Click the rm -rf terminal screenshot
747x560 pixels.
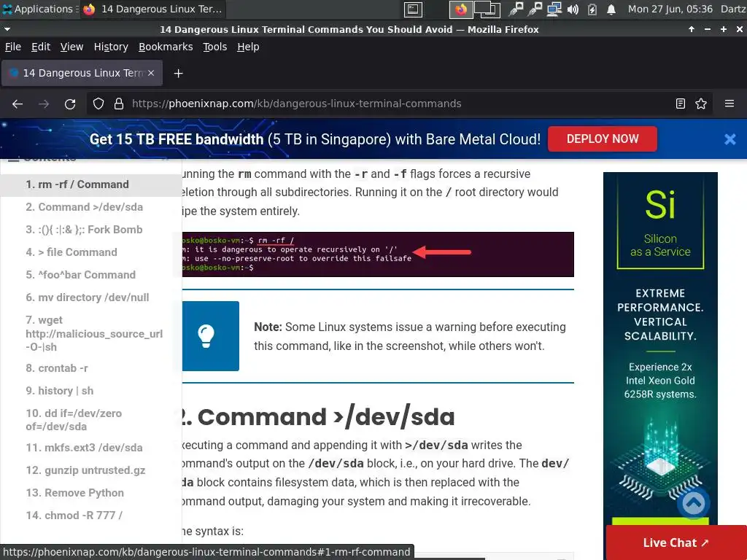click(x=378, y=254)
